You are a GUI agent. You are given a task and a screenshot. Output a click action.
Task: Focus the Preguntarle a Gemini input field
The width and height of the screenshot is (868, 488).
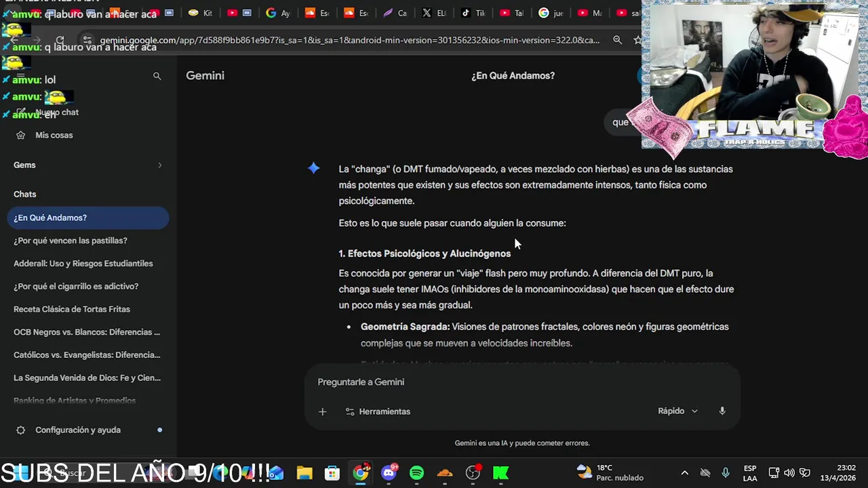[522, 382]
